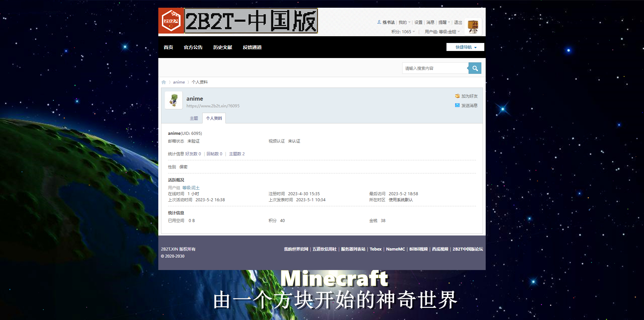This screenshot has width=644, height=320.
Task: Click the 退出 logout link
Action: pyautogui.click(x=458, y=22)
